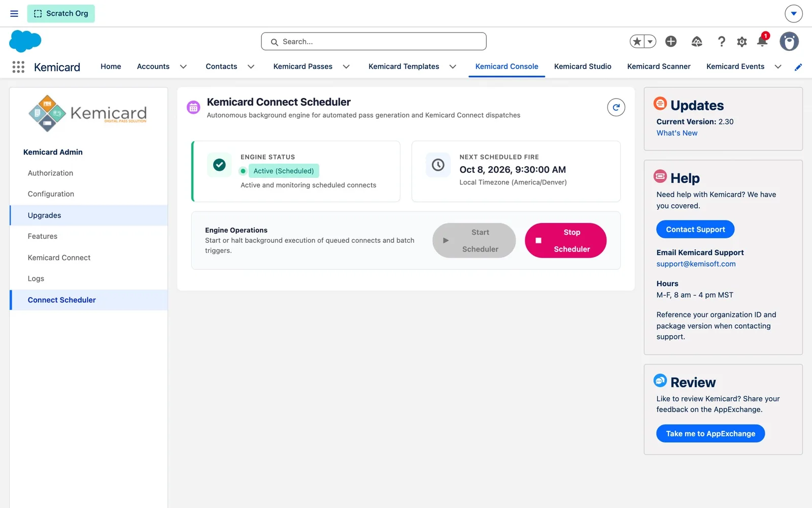Expand the Contacts tab dropdown chevron
The width and height of the screenshot is (812, 508).
251,67
